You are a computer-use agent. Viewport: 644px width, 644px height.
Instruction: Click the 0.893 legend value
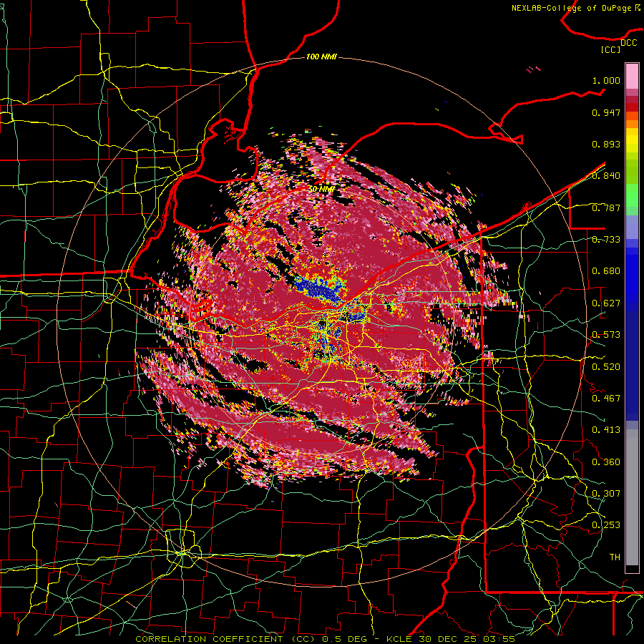(x=606, y=144)
